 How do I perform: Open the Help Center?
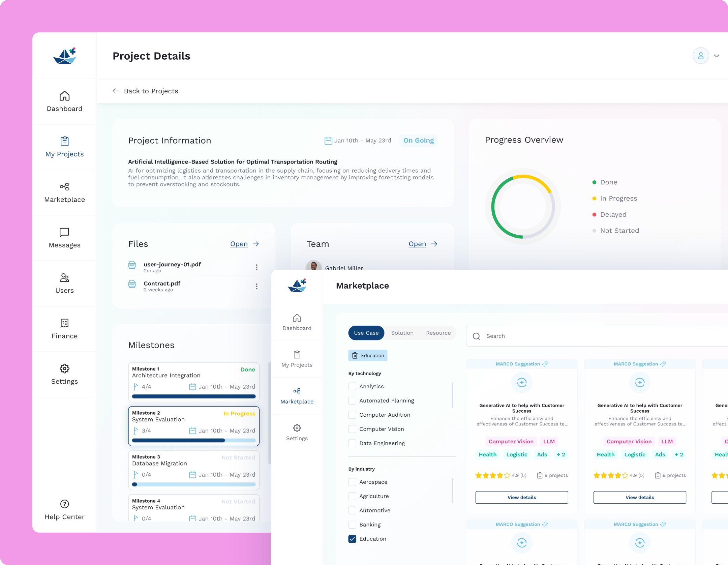(64, 510)
